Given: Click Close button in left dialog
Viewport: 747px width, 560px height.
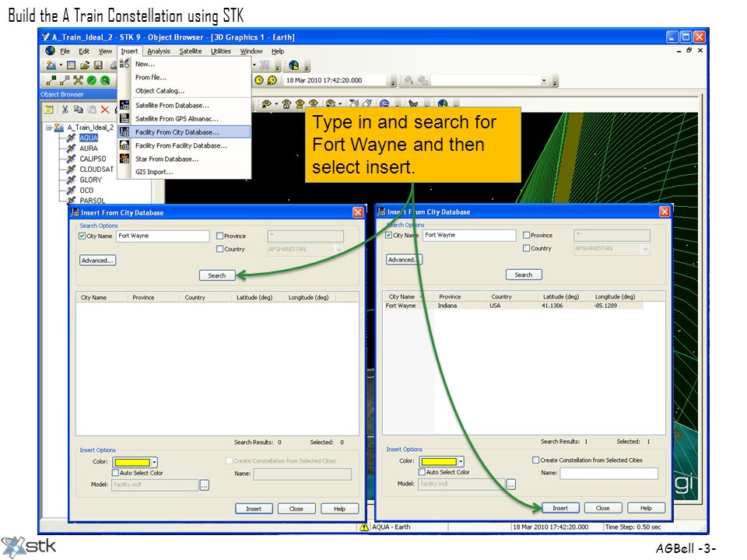Looking at the screenshot, I should pos(296,509).
